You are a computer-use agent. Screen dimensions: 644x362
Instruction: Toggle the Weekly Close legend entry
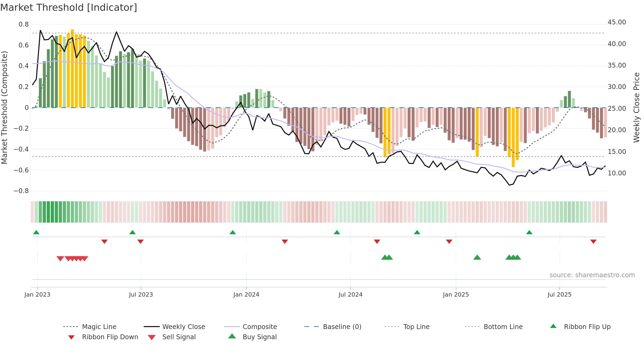click(x=174, y=327)
